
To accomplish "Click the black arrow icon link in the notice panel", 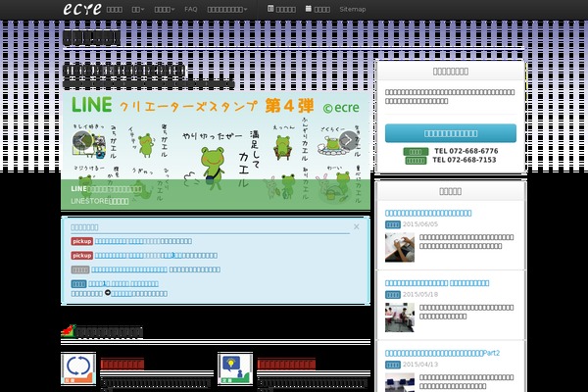I will tap(108, 293).
